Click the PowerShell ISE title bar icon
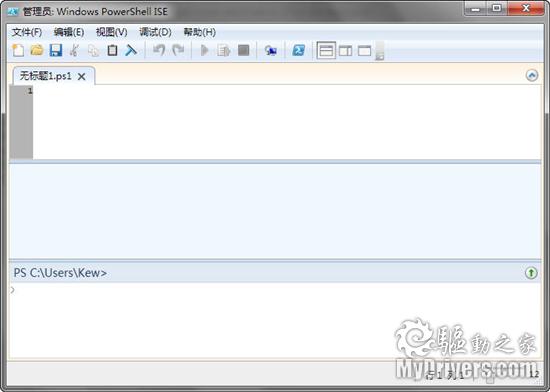 13,12
